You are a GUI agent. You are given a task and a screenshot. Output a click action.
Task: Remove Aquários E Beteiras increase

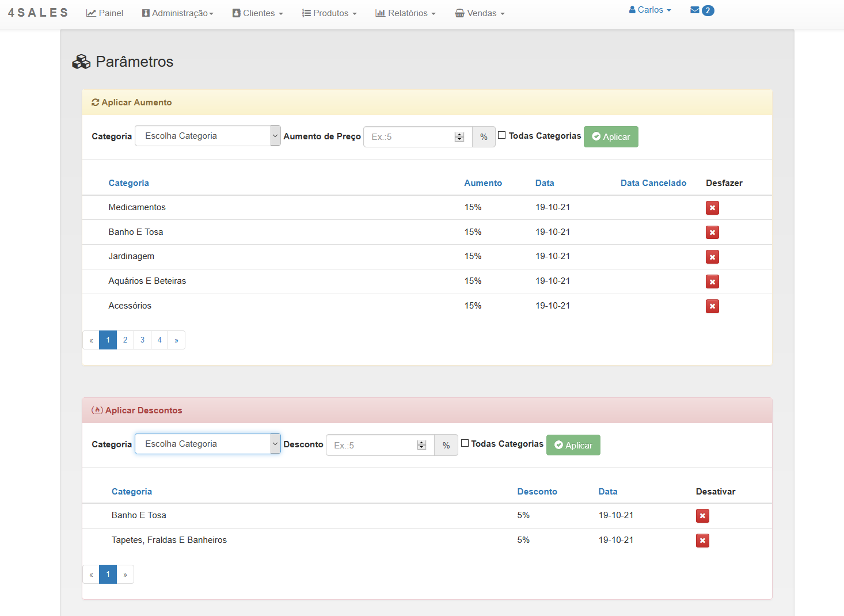712,282
